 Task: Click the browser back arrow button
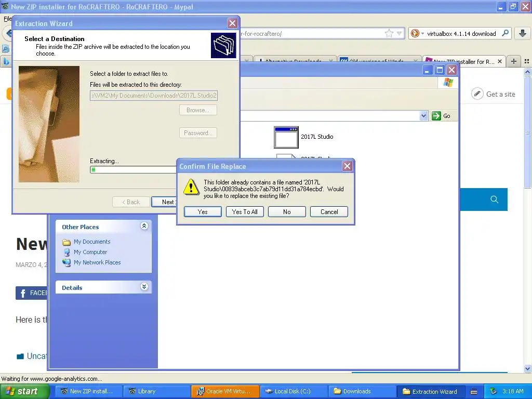click(8, 33)
